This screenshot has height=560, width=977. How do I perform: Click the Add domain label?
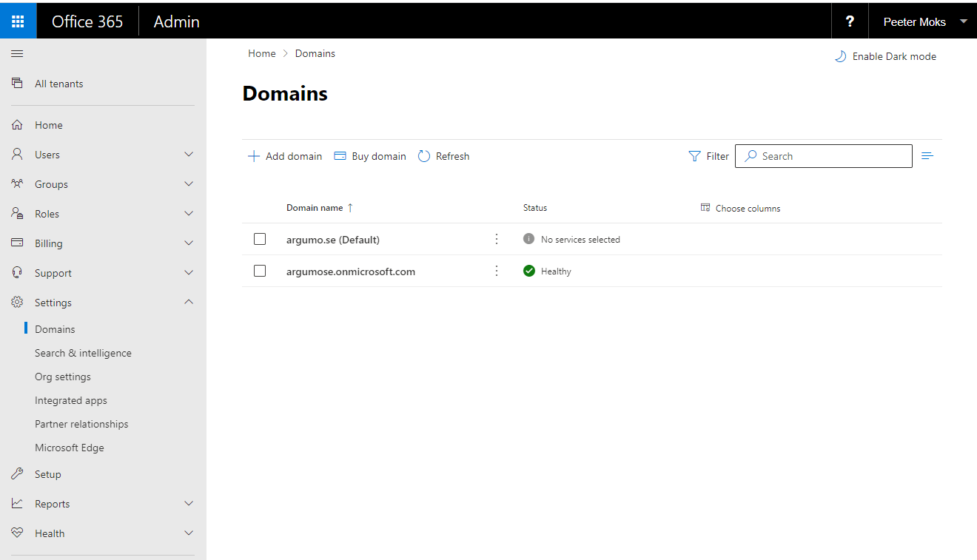(x=294, y=156)
